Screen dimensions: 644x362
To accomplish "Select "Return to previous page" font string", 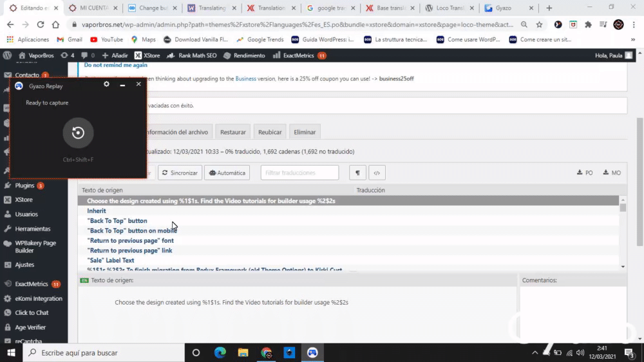I will (348, 240).
